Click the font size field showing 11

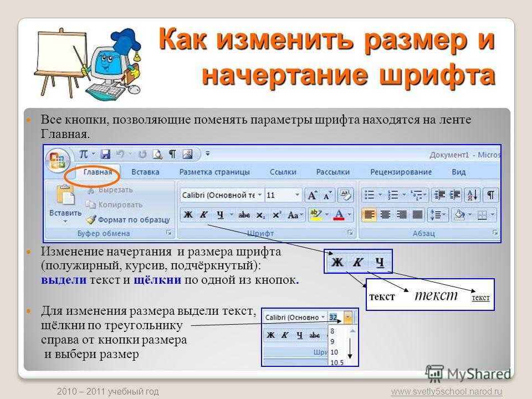pos(279,195)
